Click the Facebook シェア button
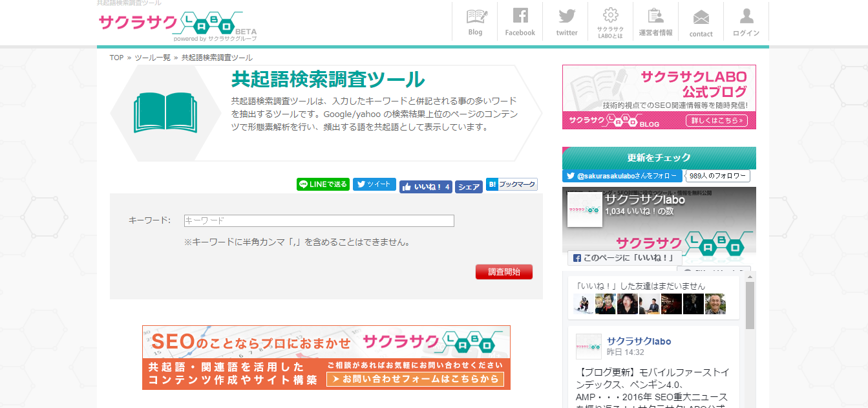This screenshot has height=408, width=868. coord(469,187)
